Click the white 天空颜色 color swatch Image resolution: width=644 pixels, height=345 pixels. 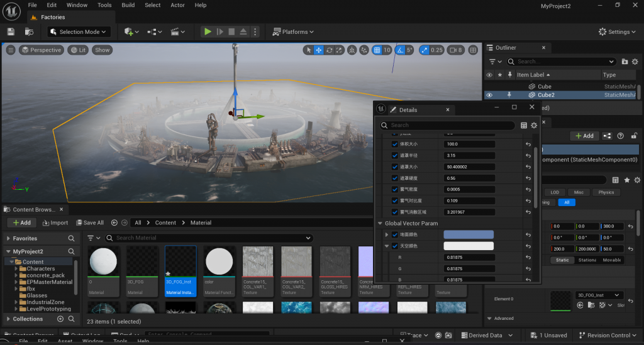pyautogui.click(x=469, y=246)
